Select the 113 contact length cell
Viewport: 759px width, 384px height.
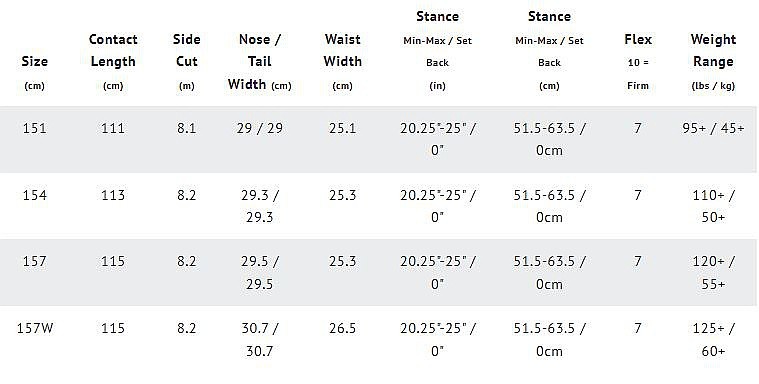(113, 195)
